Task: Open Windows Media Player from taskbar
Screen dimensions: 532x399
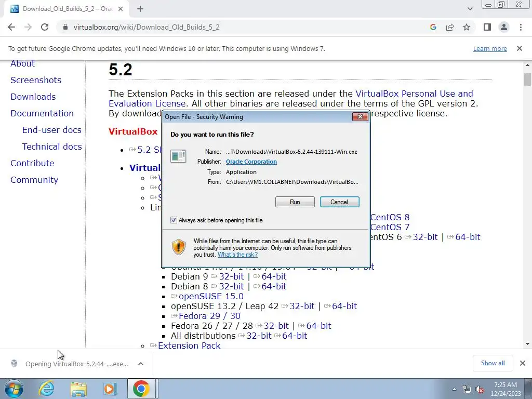Action: (x=110, y=389)
